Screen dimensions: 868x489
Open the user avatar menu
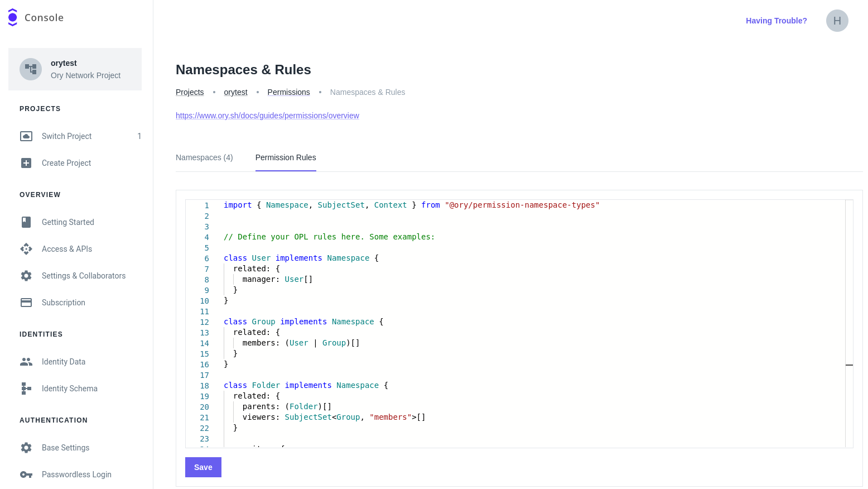coord(837,21)
